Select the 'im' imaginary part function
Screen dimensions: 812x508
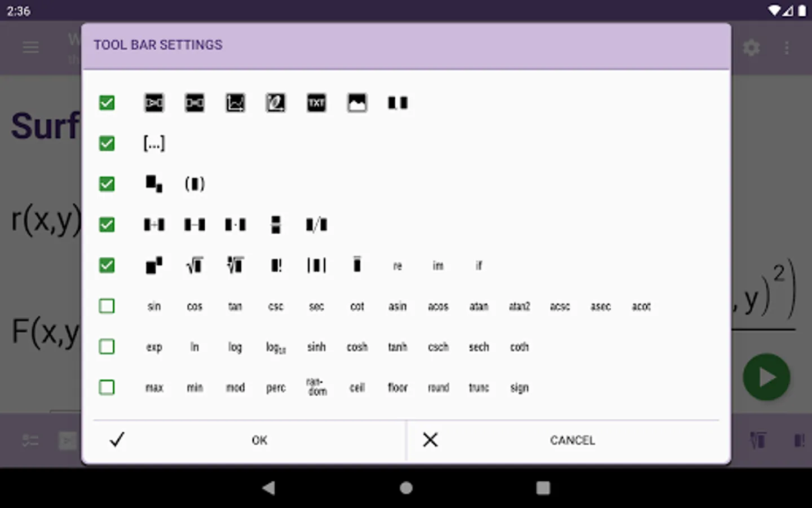[x=438, y=265]
